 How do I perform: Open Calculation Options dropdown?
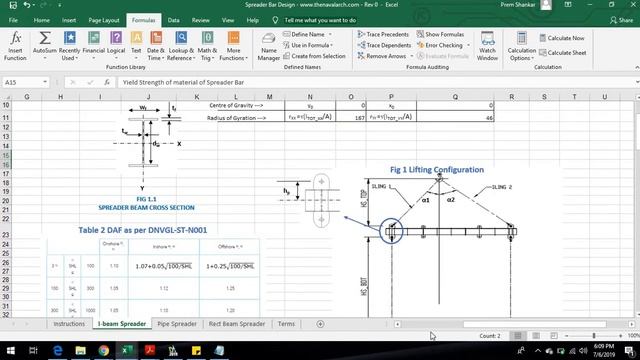(522, 46)
